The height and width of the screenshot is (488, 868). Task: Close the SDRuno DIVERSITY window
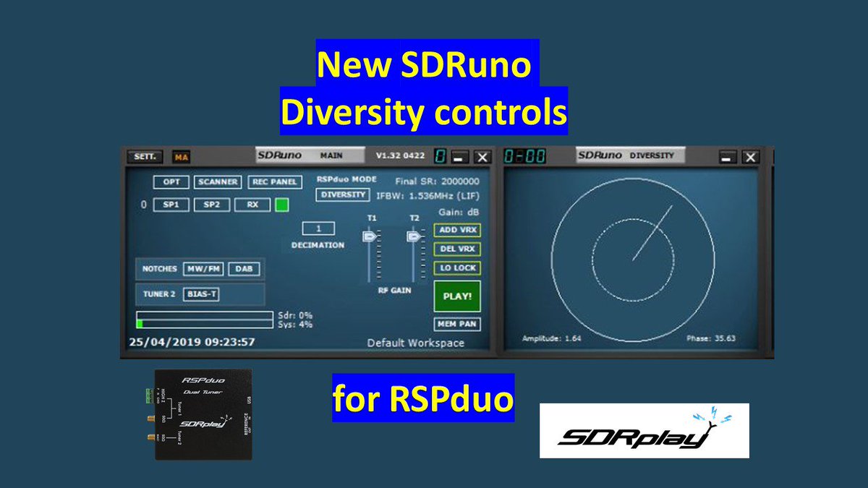click(750, 157)
